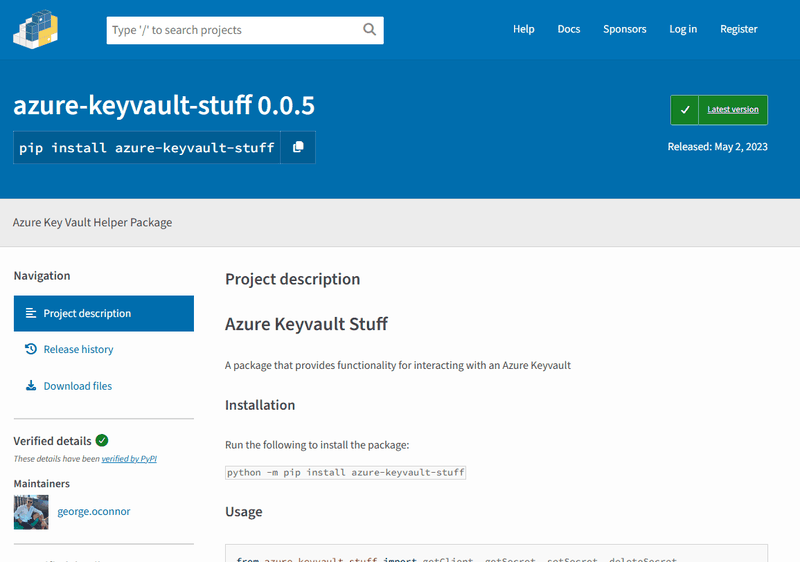800x562 pixels.
Task: Click the Download files arrow icon
Action: tap(31, 386)
